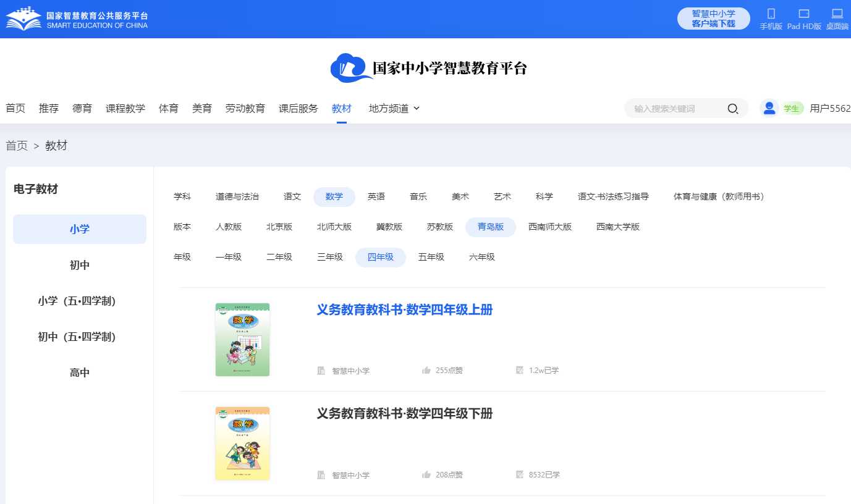Select 高中 in the sidebar
Screen dimensions: 851x504
[x=80, y=372]
